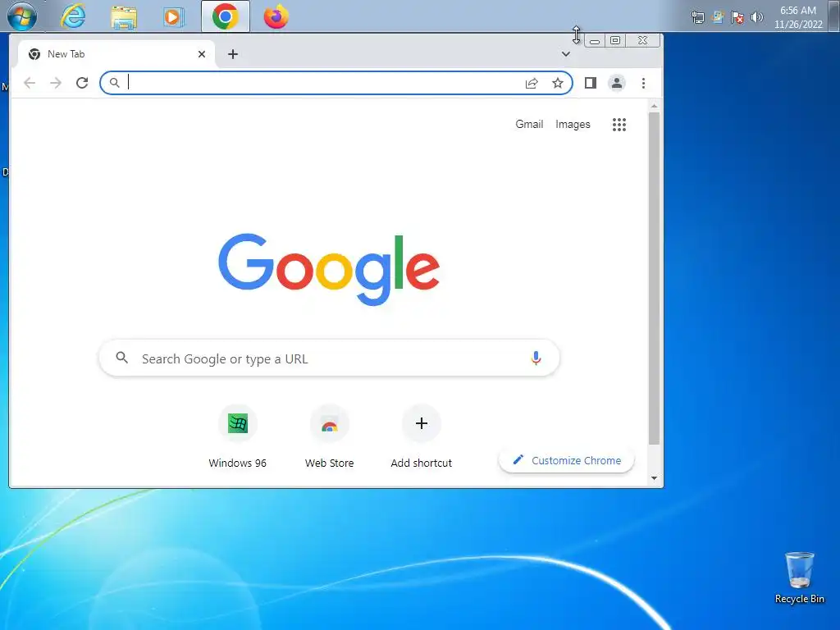The image size is (840, 630).
Task: Select the New Tab tab
Action: (116, 54)
